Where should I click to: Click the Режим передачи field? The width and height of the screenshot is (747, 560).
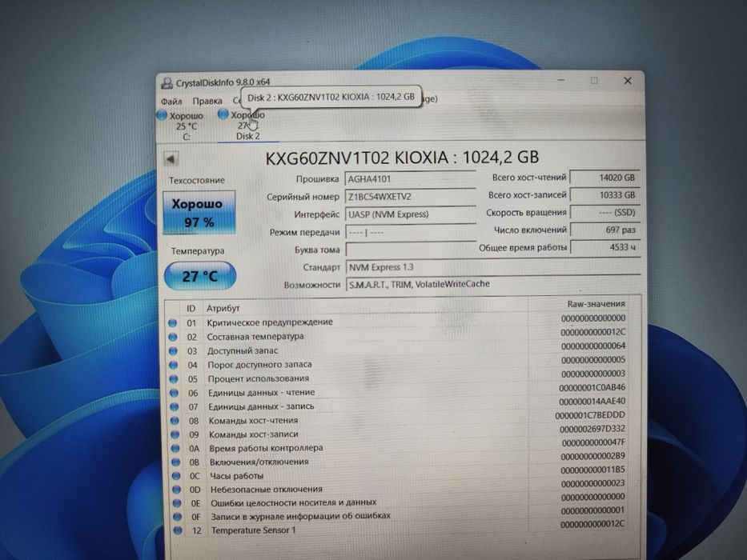click(x=410, y=232)
